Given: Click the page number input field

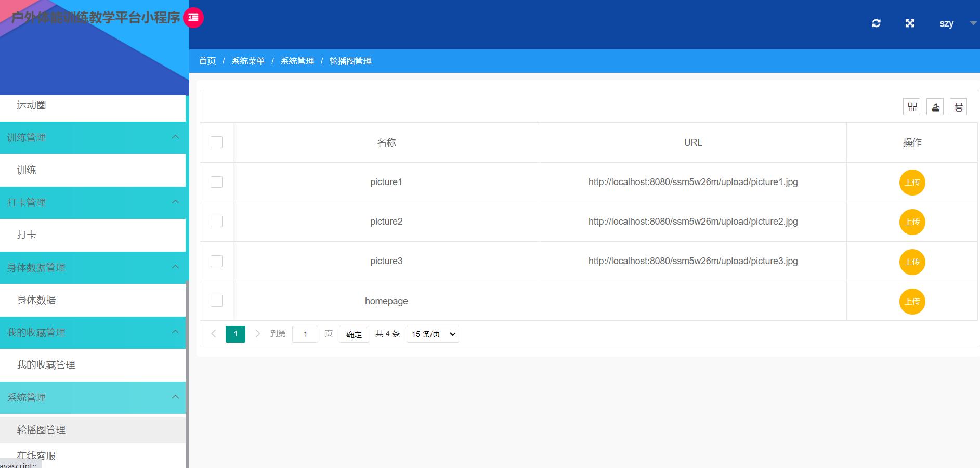Looking at the screenshot, I should (305, 334).
